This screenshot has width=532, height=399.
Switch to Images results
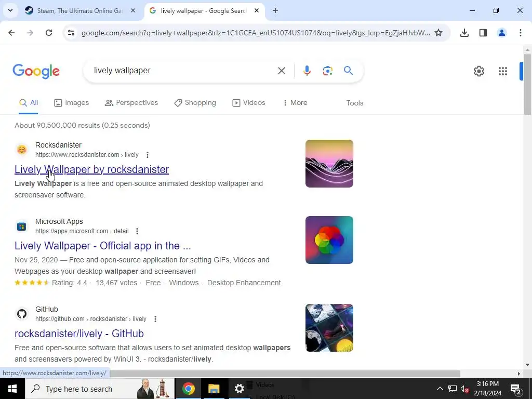[x=72, y=102]
